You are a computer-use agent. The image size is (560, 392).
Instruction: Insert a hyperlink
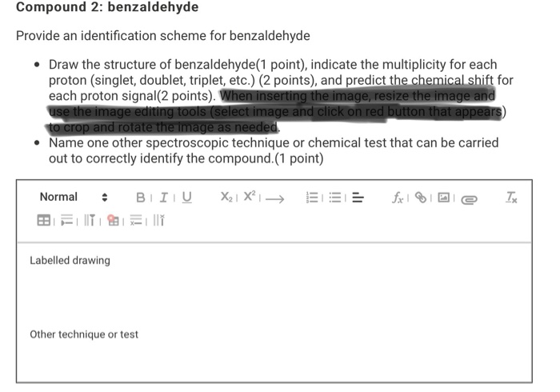(421, 198)
